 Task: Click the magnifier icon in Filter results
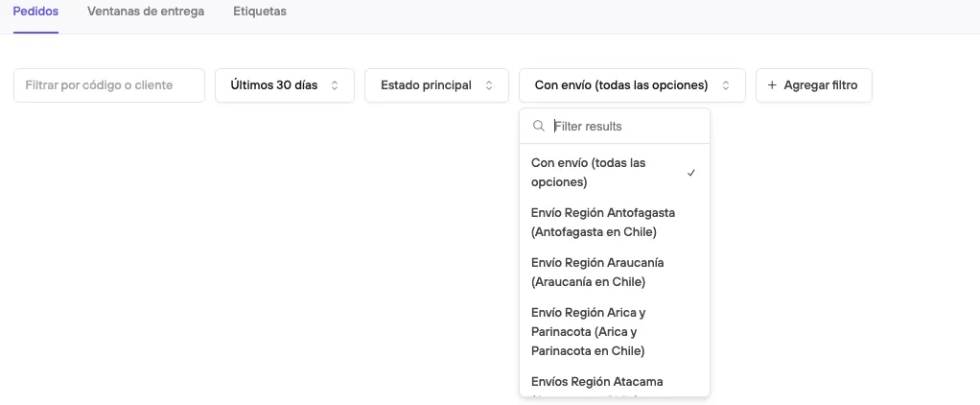(x=539, y=126)
